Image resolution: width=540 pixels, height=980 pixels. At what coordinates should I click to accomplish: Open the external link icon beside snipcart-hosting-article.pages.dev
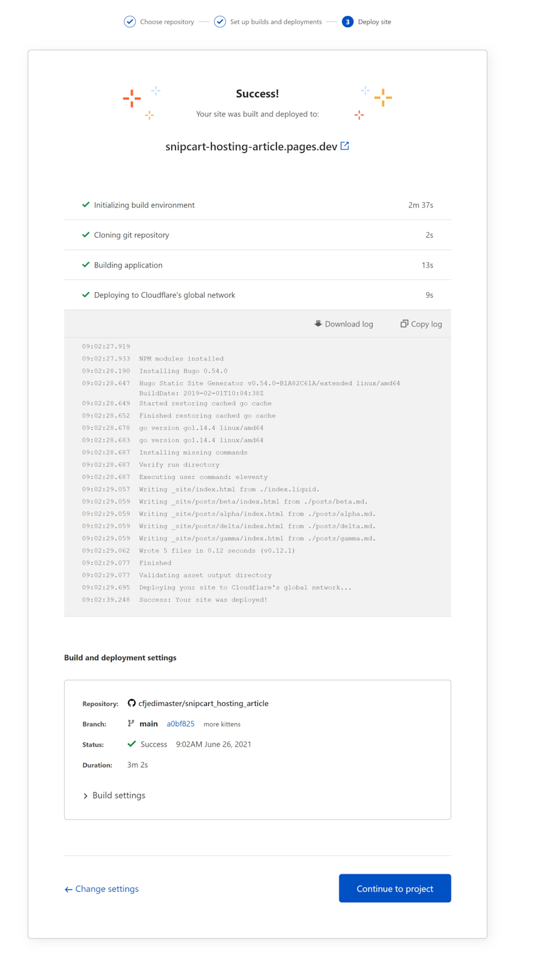(345, 146)
